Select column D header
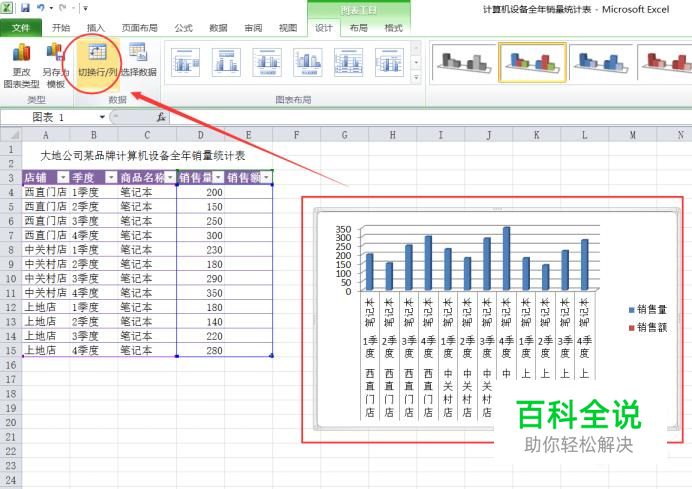The height and width of the screenshot is (489, 692). [x=200, y=135]
